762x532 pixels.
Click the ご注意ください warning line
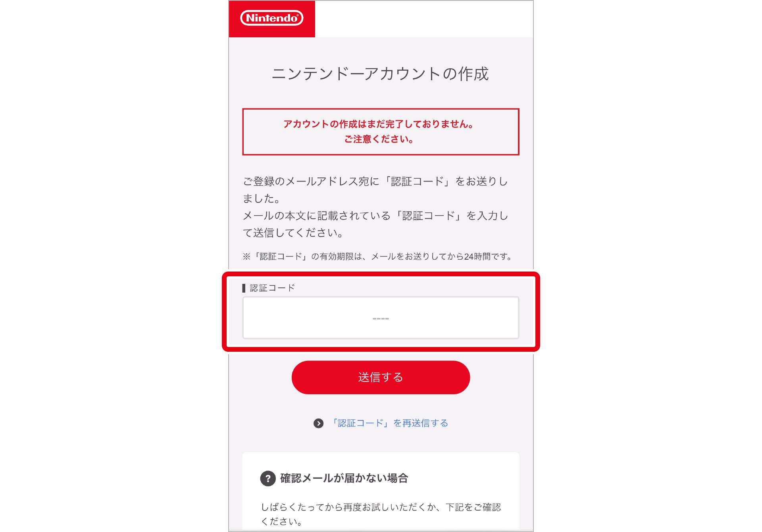tap(379, 139)
